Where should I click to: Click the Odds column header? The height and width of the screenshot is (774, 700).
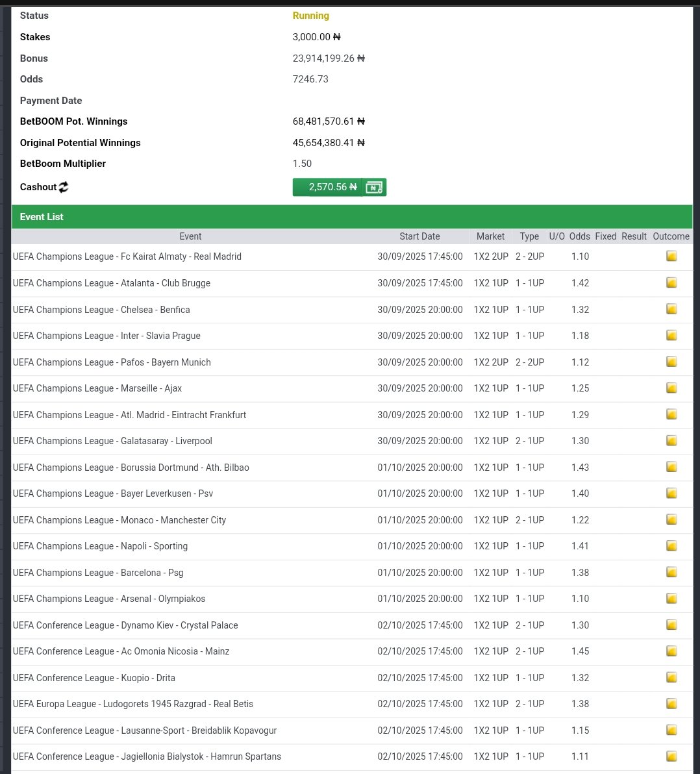pyautogui.click(x=579, y=236)
